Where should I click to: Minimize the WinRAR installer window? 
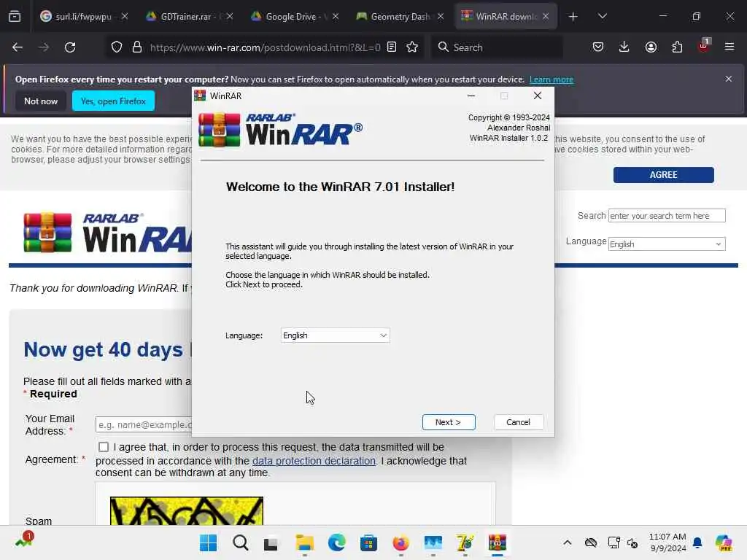coord(471,96)
